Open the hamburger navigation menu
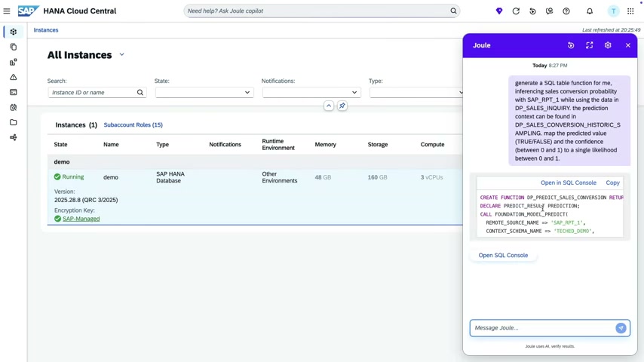This screenshot has height=362, width=644. tap(7, 11)
